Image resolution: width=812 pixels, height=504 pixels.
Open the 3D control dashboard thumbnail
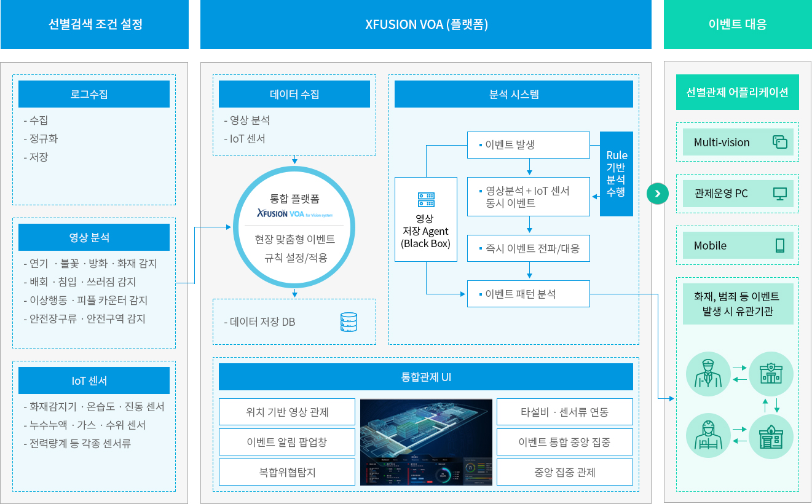(426, 442)
